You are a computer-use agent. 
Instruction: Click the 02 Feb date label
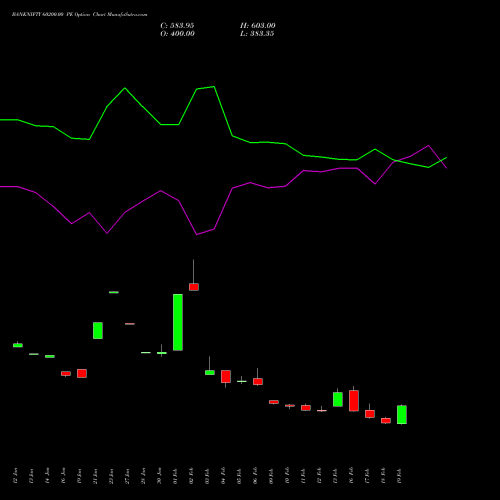[191, 475]
